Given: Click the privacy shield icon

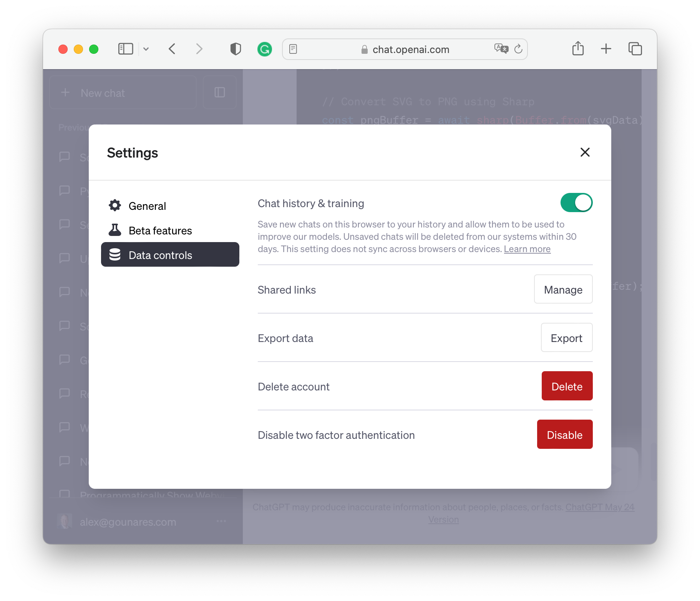Looking at the screenshot, I should (236, 49).
